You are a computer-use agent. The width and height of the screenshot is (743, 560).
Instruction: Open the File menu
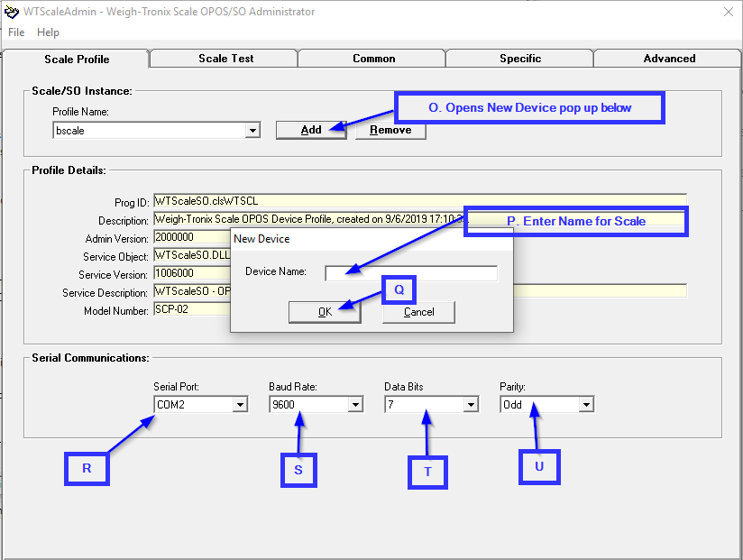pyautogui.click(x=16, y=32)
